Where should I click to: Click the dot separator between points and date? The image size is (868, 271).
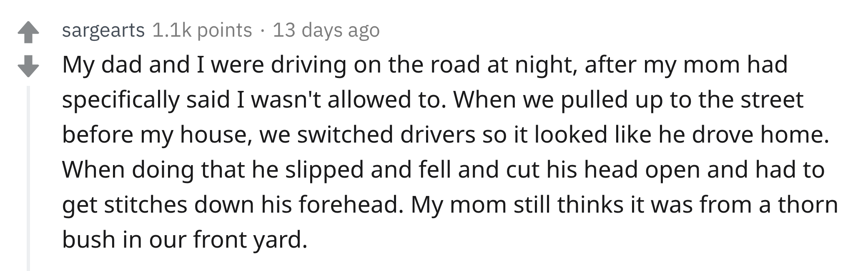(262, 31)
